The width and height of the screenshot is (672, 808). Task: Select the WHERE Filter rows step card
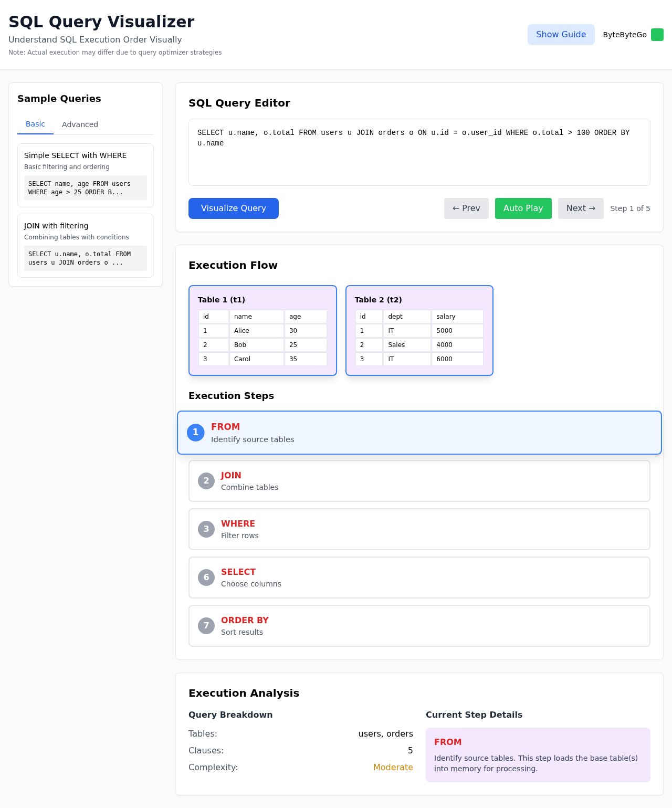pyautogui.click(x=419, y=529)
